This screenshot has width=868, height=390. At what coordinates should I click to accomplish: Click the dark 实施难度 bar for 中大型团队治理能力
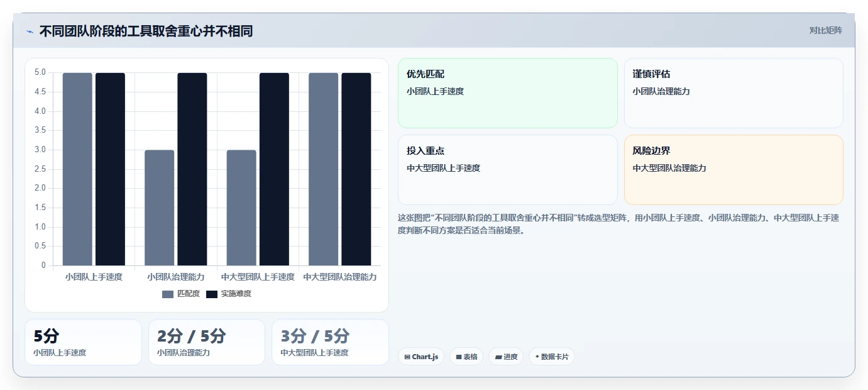click(356, 169)
